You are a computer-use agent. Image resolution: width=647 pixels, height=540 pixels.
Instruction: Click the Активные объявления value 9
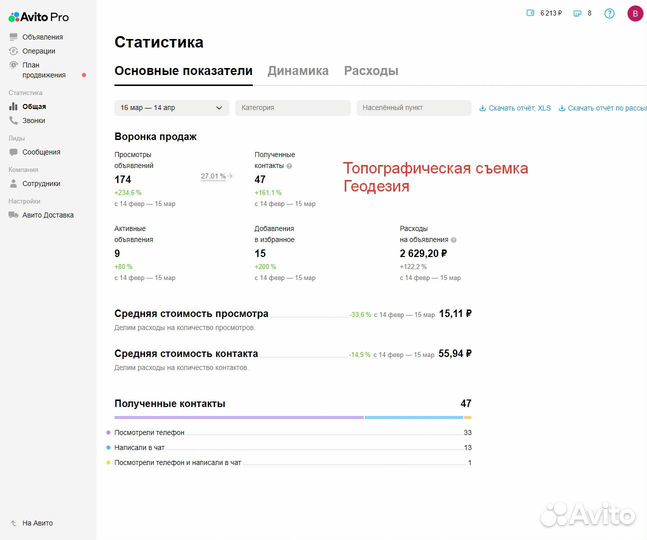(117, 253)
